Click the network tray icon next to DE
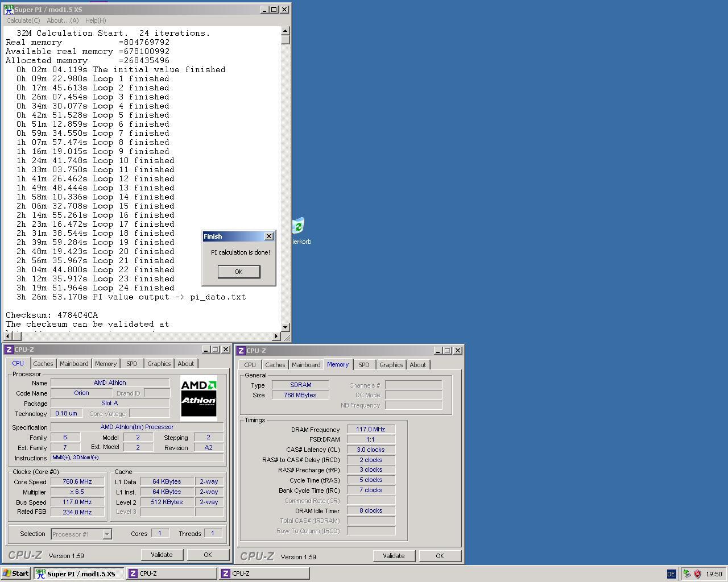Image resolution: width=728 pixels, height=582 pixels. coord(687,574)
